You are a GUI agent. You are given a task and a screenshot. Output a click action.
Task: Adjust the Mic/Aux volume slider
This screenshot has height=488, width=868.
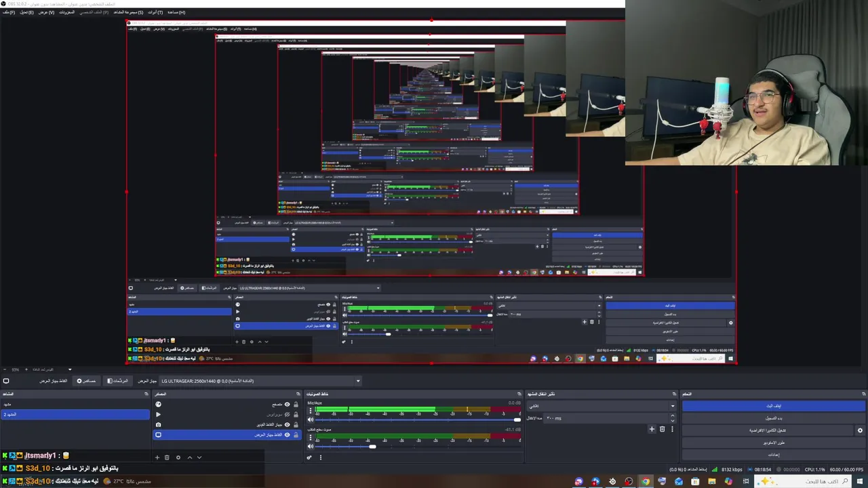pos(418,420)
